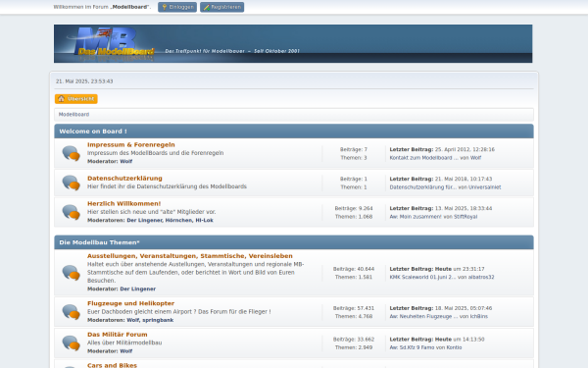
Task: Open user Universalniet profile
Action: click(484, 187)
